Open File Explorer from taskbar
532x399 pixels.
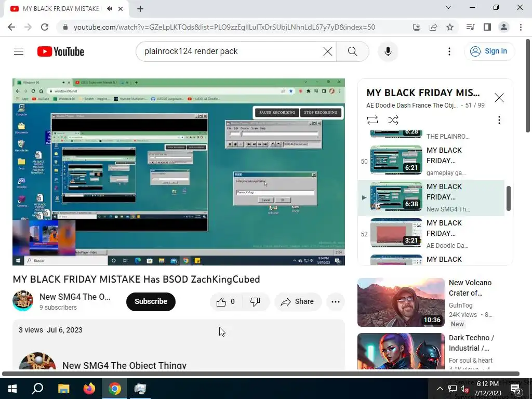click(63, 389)
